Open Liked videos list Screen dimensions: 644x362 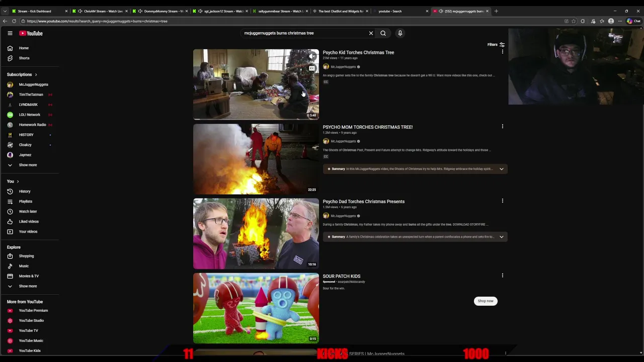click(x=30, y=221)
